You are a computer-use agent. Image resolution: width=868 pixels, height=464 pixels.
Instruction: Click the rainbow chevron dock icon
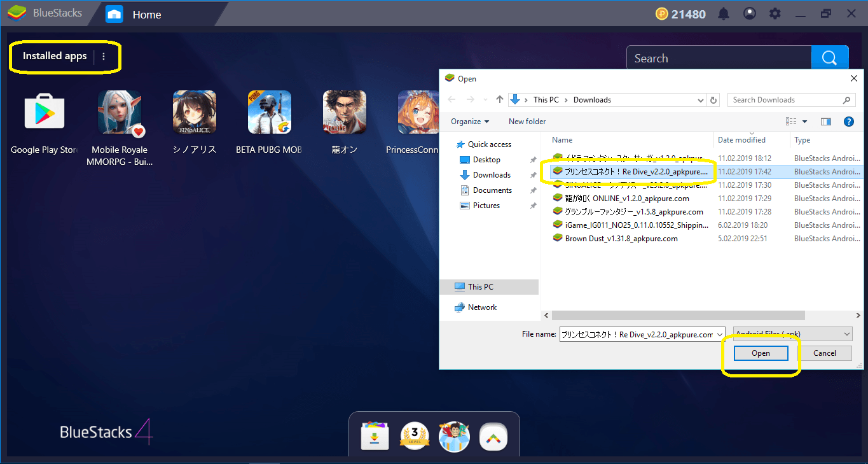(493, 435)
